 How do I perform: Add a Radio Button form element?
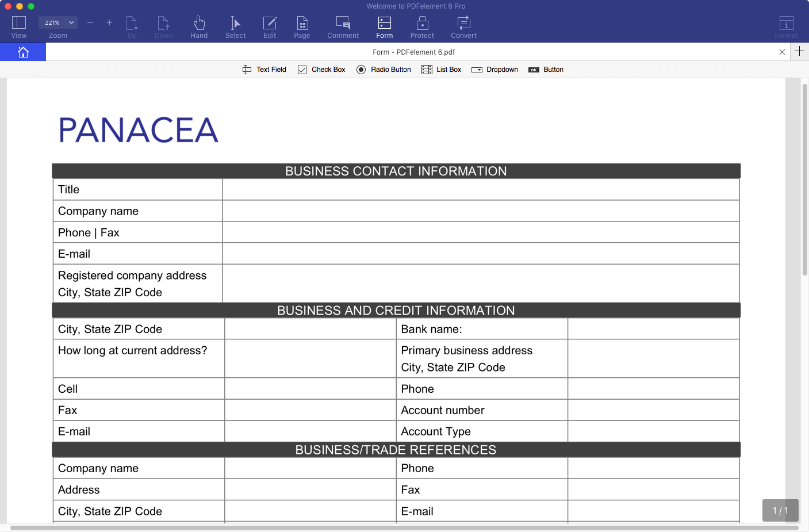[384, 70]
